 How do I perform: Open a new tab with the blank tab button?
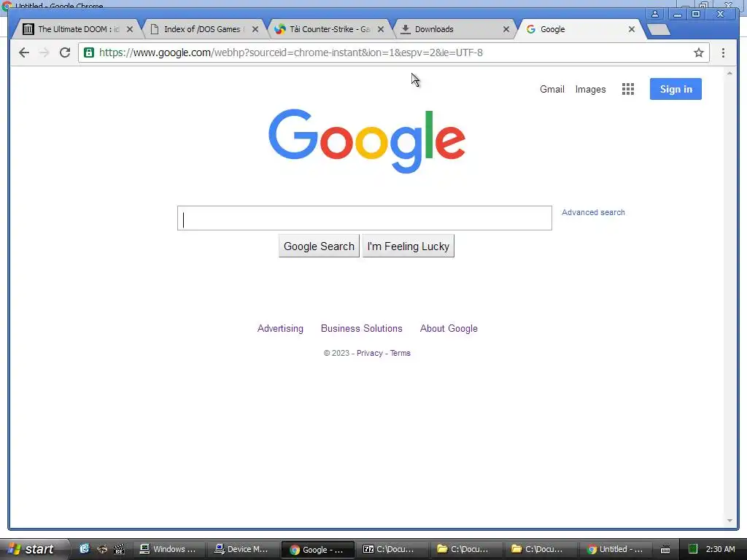pos(659,30)
